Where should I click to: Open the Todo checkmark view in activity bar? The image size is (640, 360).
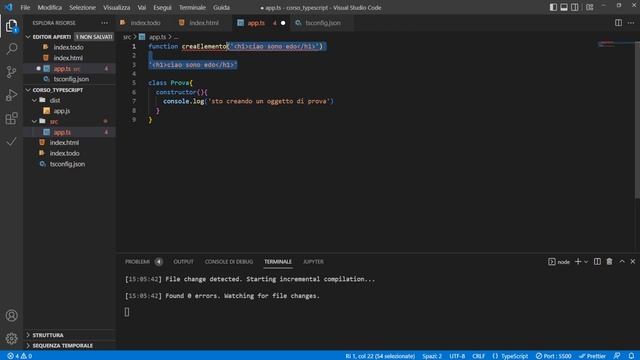pos(11,142)
